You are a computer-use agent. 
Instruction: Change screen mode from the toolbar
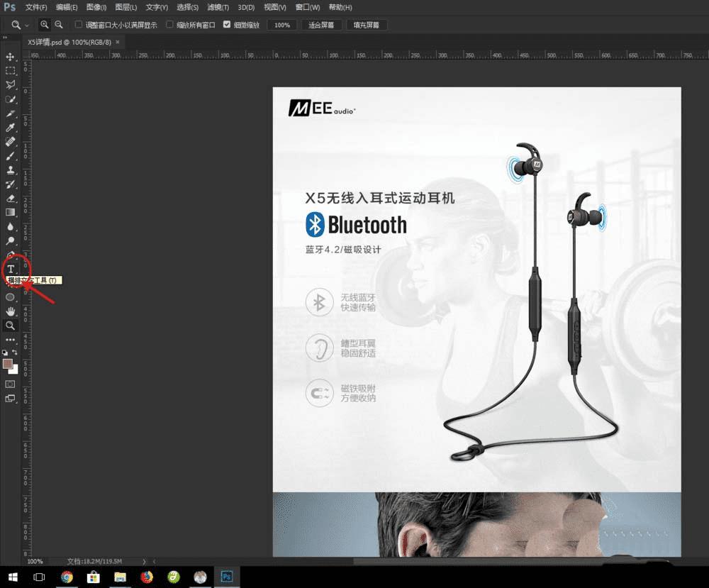point(10,399)
